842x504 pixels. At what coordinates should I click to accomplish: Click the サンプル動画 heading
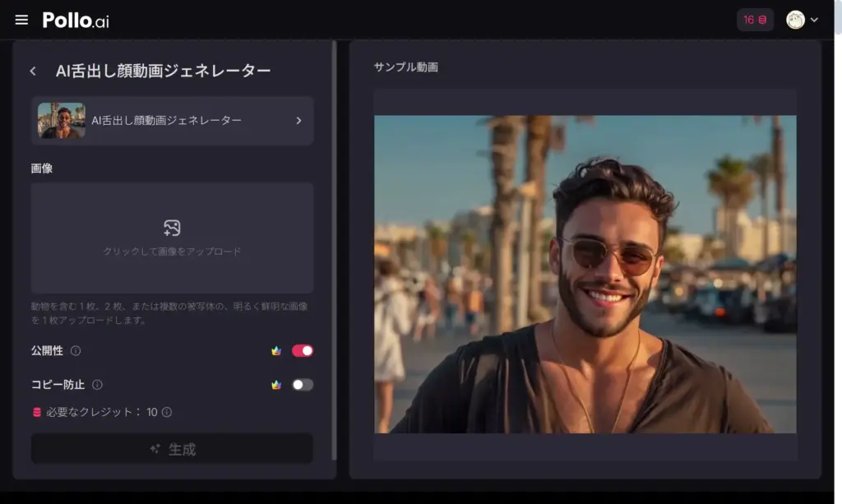[406, 67]
